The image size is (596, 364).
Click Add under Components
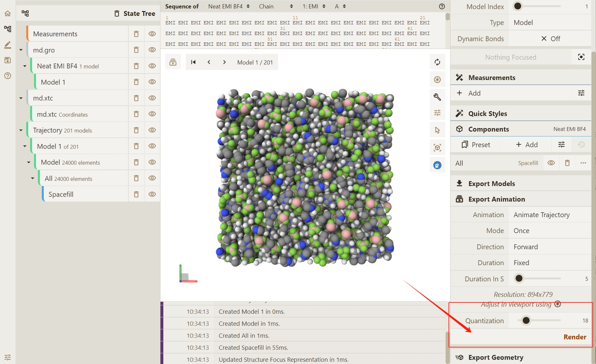click(527, 145)
